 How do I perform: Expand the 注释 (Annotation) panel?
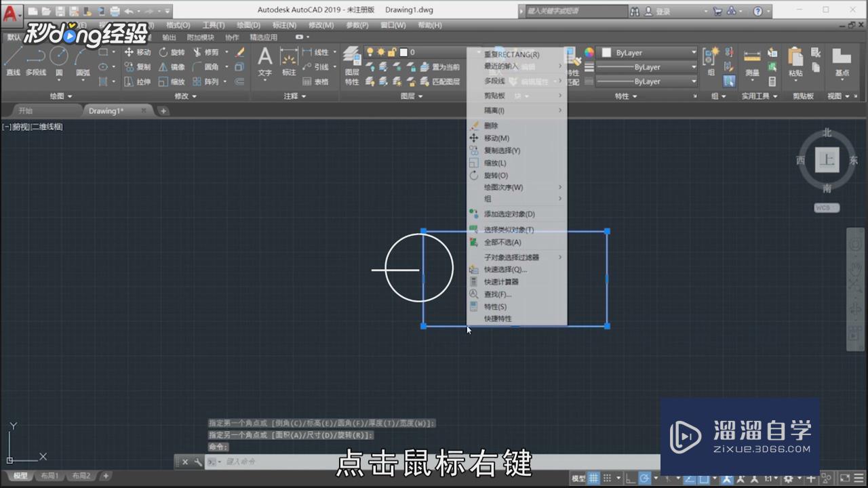point(294,96)
